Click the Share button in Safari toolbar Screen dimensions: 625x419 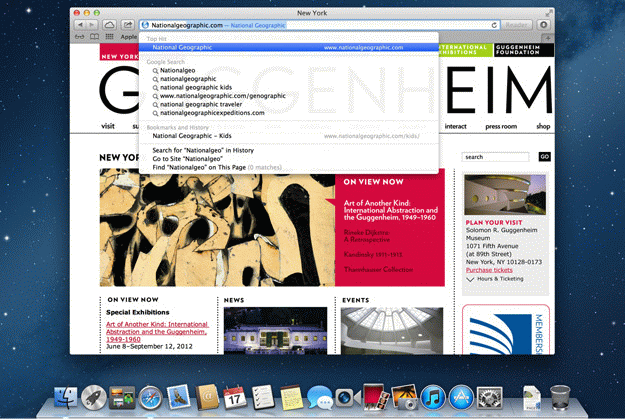[128, 24]
